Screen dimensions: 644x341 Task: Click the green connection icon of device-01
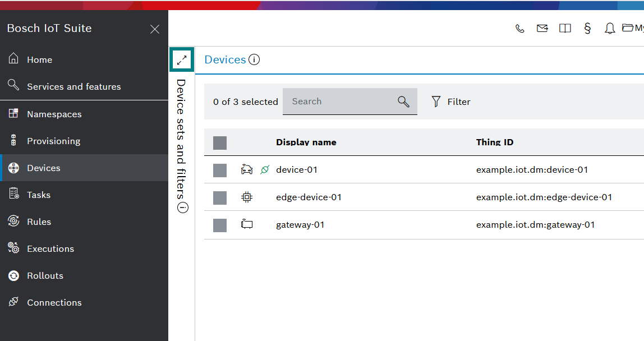tap(265, 169)
